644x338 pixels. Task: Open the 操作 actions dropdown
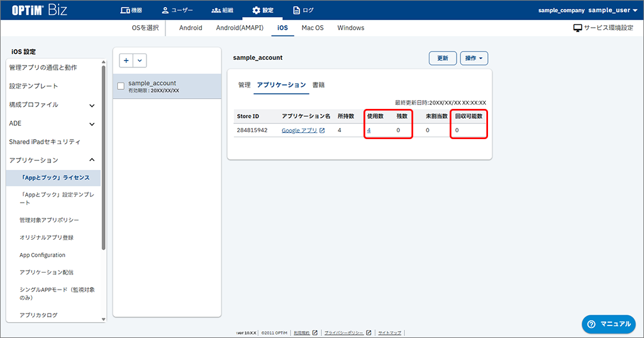[x=474, y=58]
